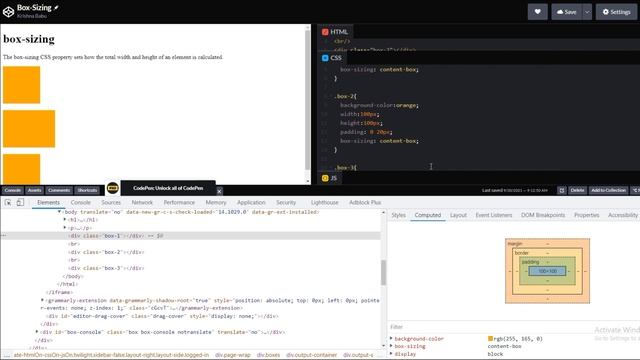Expand display computed property

(391, 354)
